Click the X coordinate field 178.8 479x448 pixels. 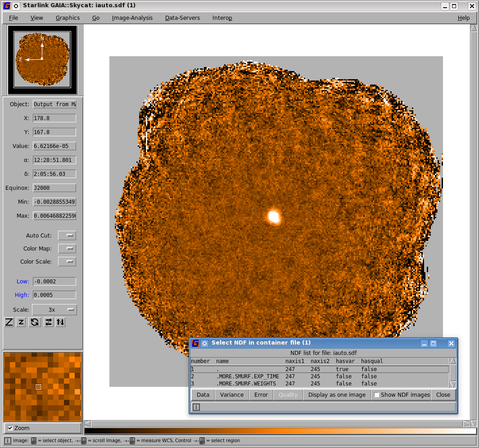point(54,118)
